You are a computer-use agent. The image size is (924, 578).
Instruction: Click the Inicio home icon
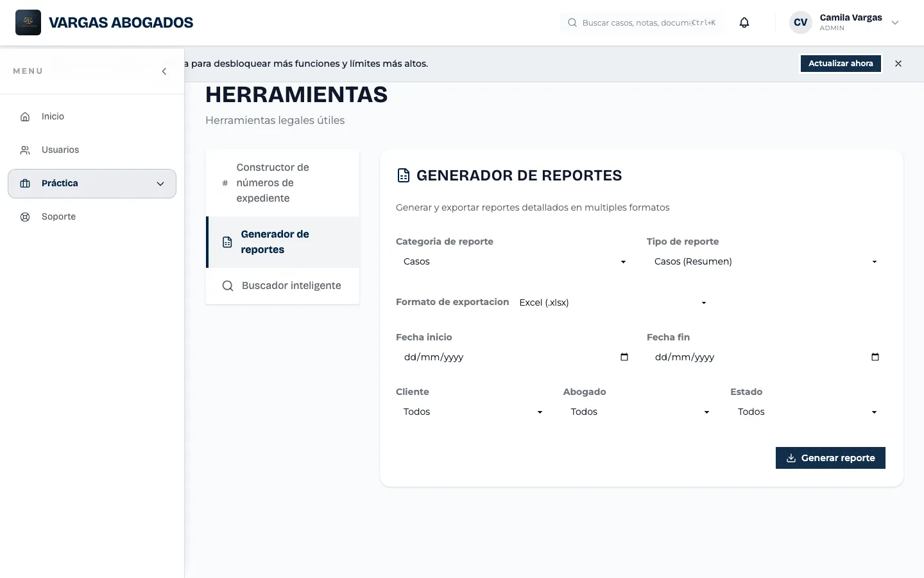[25, 116]
